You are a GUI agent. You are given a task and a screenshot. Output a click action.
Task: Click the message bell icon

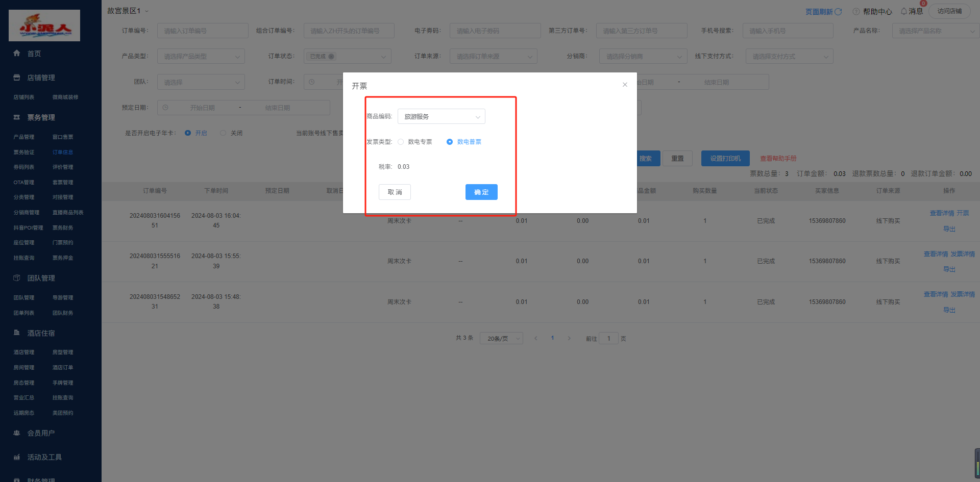tap(904, 11)
